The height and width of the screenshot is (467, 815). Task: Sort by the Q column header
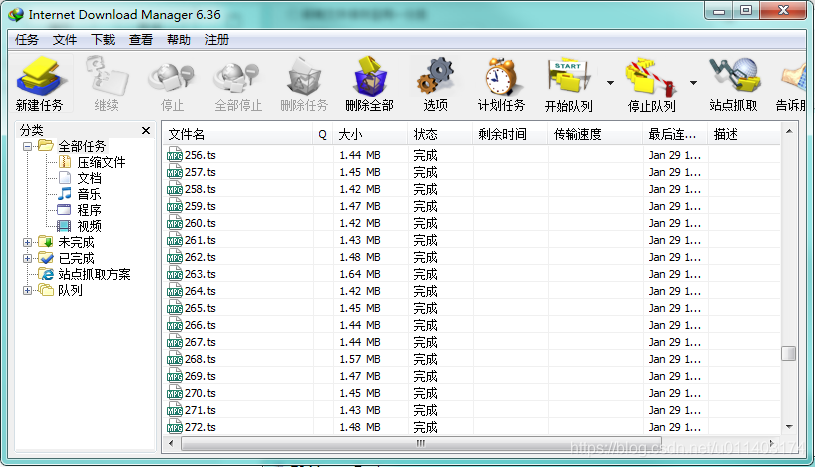[323, 134]
